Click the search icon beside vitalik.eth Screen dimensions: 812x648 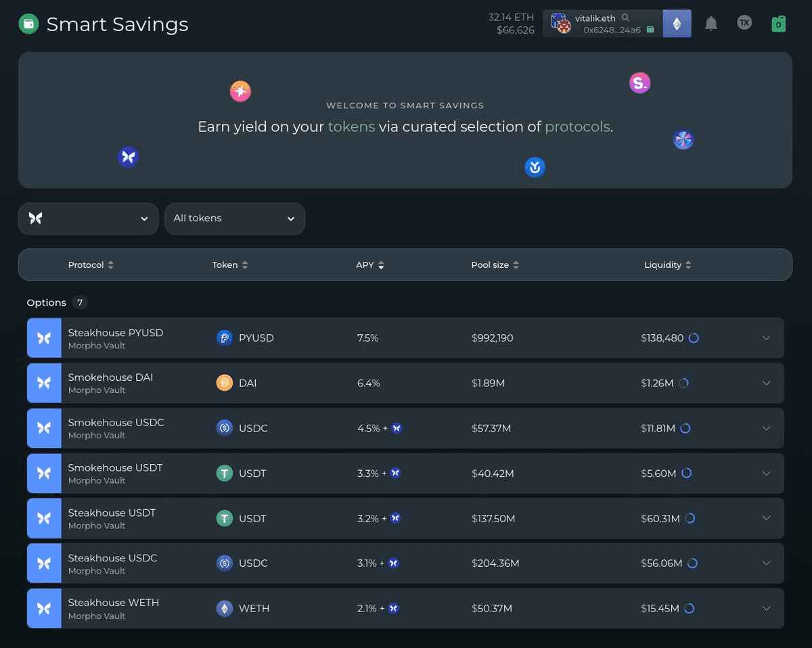(625, 18)
